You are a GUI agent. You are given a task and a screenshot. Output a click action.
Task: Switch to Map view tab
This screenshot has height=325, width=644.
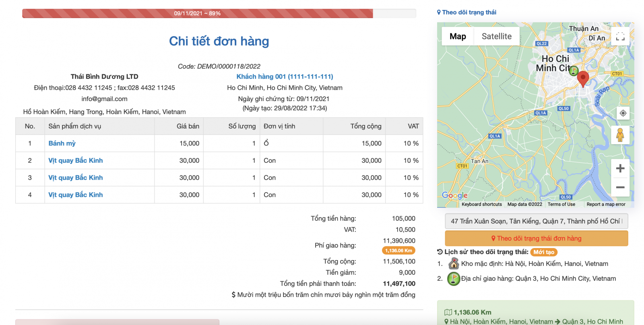[x=458, y=36]
